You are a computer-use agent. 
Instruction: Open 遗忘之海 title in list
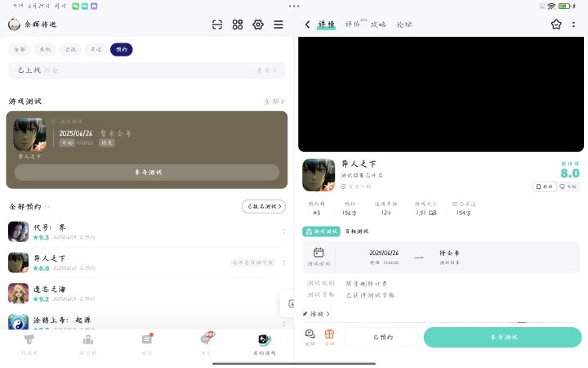(x=50, y=289)
